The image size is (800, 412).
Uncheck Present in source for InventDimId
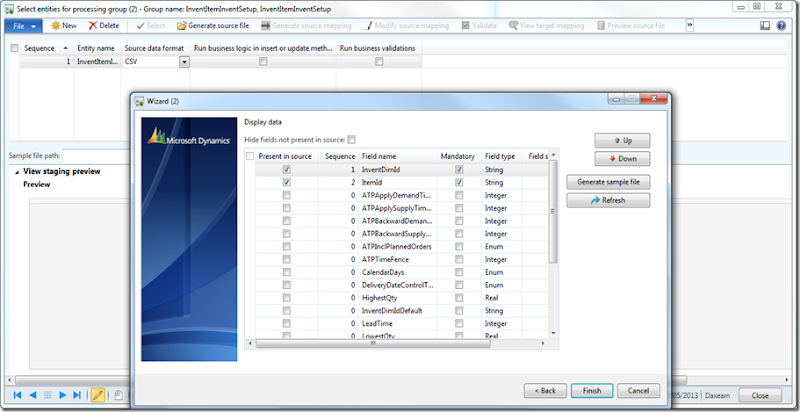[x=287, y=170]
